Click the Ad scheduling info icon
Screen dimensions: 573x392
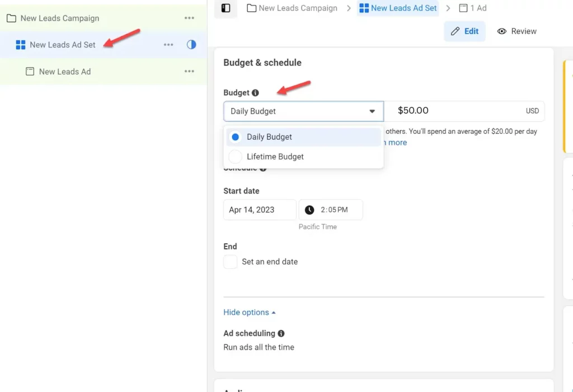(x=281, y=333)
